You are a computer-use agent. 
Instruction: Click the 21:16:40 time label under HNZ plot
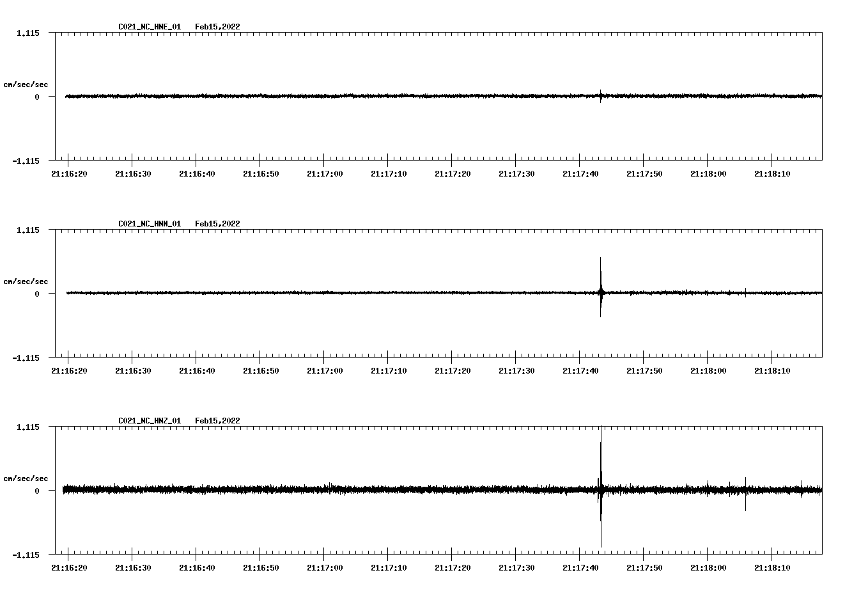(197, 568)
